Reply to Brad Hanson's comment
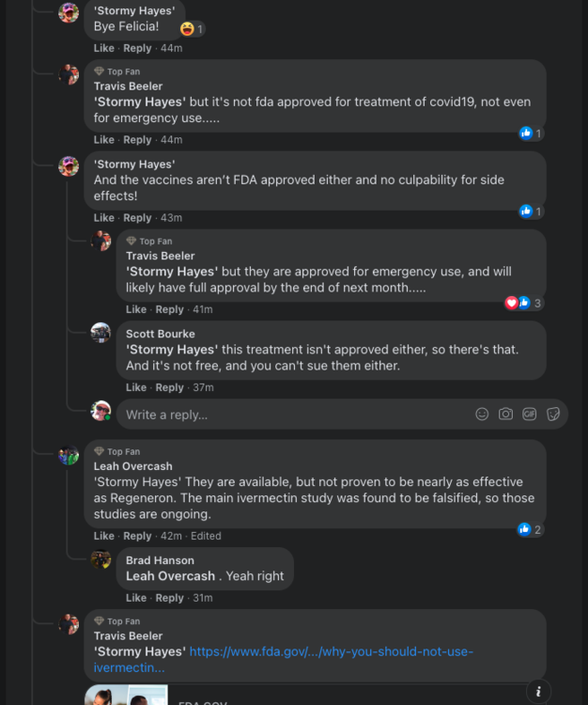Viewport: 588px width, 705px height. (x=169, y=598)
